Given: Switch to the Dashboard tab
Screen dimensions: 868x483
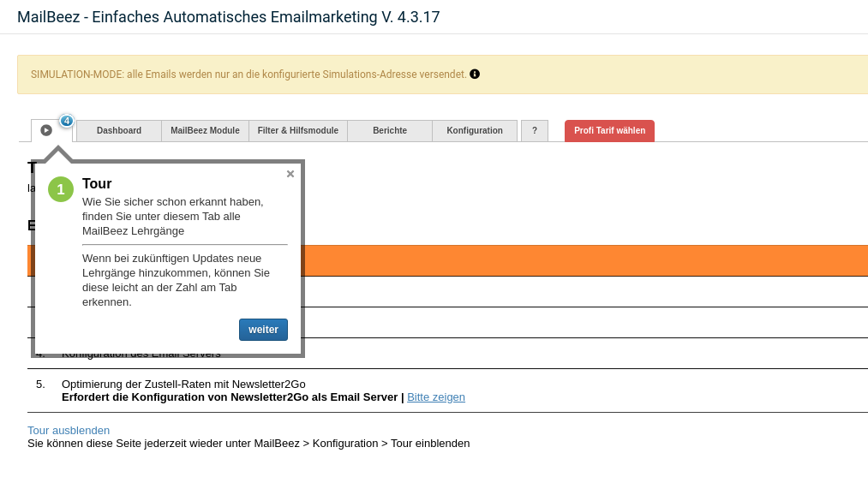Looking at the screenshot, I should [119, 131].
